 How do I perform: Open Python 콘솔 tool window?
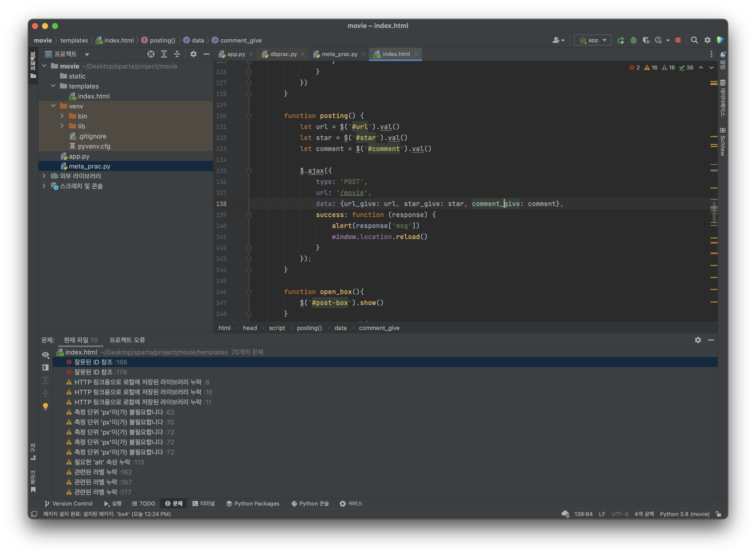coord(310,504)
